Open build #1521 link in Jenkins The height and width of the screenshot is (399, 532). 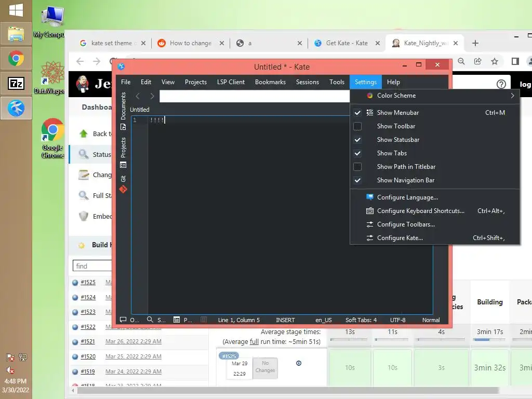[x=88, y=342]
